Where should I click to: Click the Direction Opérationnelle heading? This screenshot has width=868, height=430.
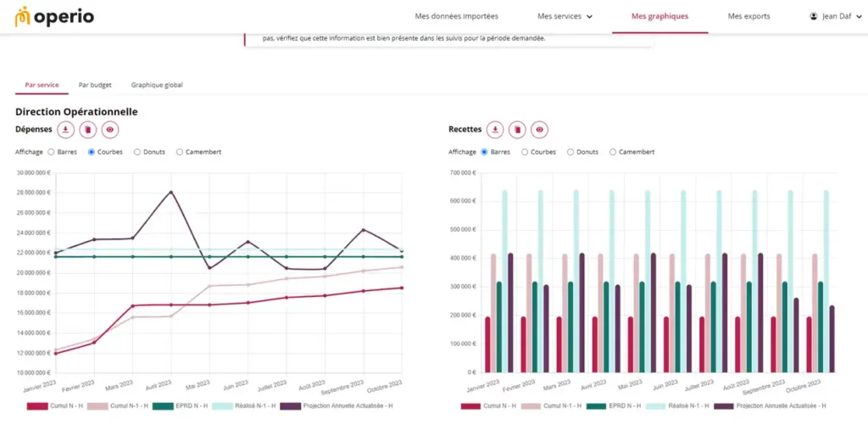[x=76, y=112]
